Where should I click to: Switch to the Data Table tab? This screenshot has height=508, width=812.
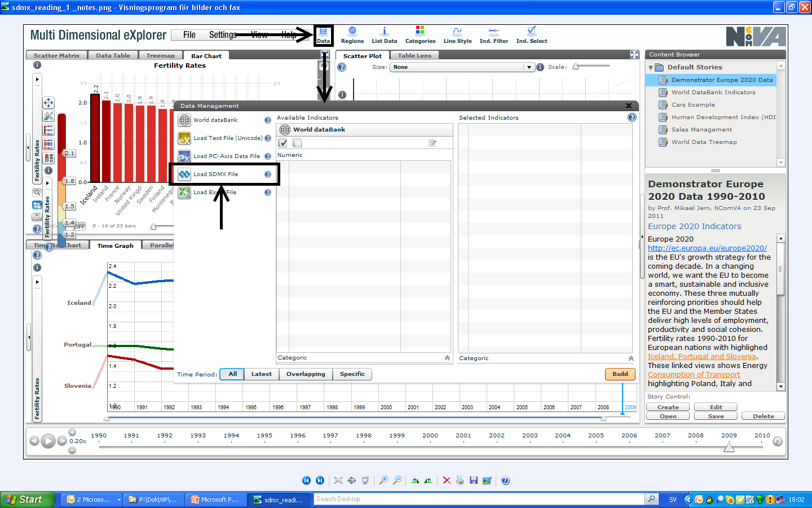pyautogui.click(x=113, y=55)
